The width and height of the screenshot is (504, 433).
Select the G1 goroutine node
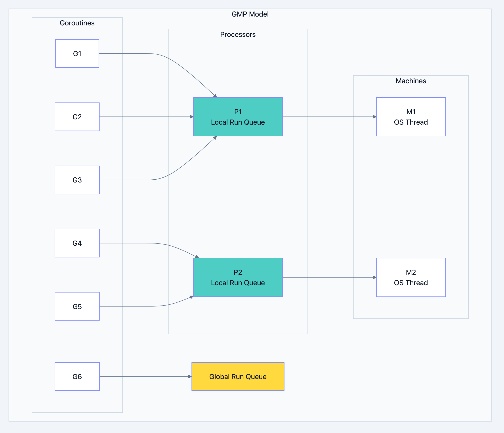pos(77,53)
